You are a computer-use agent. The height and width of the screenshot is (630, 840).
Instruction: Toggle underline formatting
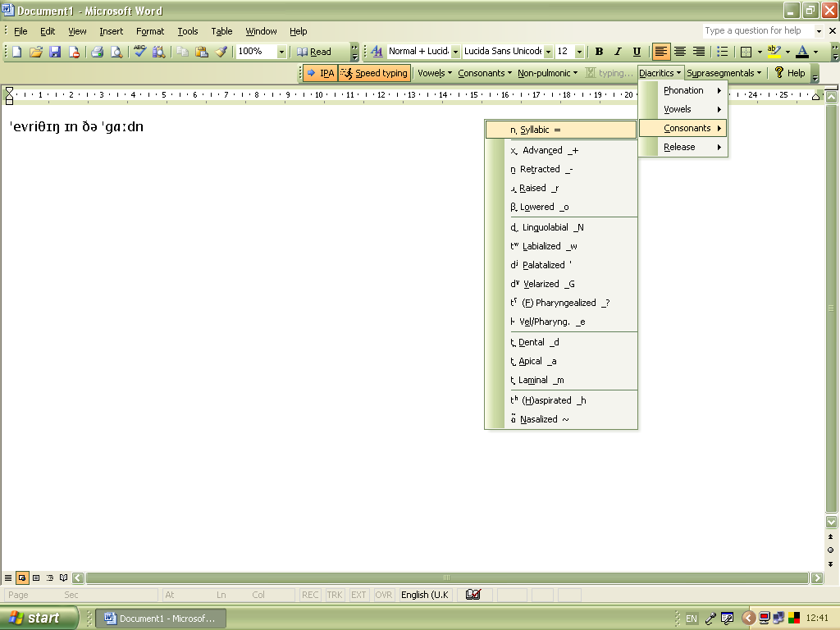[636, 51]
